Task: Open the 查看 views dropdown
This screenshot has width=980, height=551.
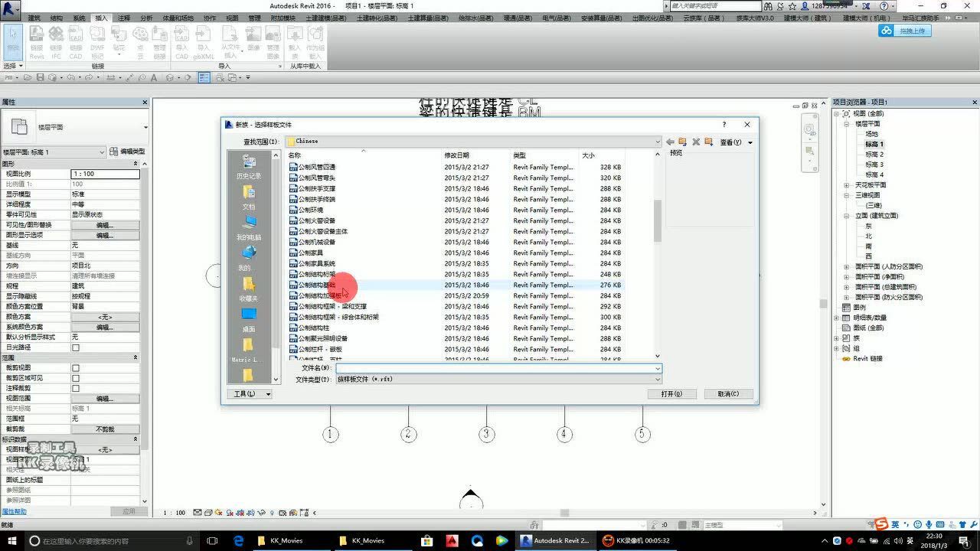Action: click(736, 142)
